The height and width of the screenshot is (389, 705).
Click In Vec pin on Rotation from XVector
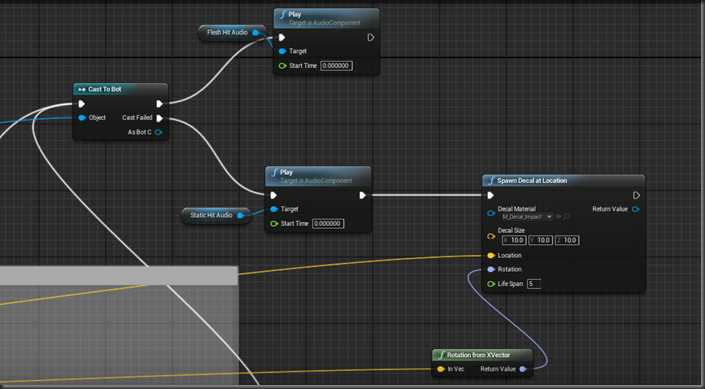coord(441,369)
